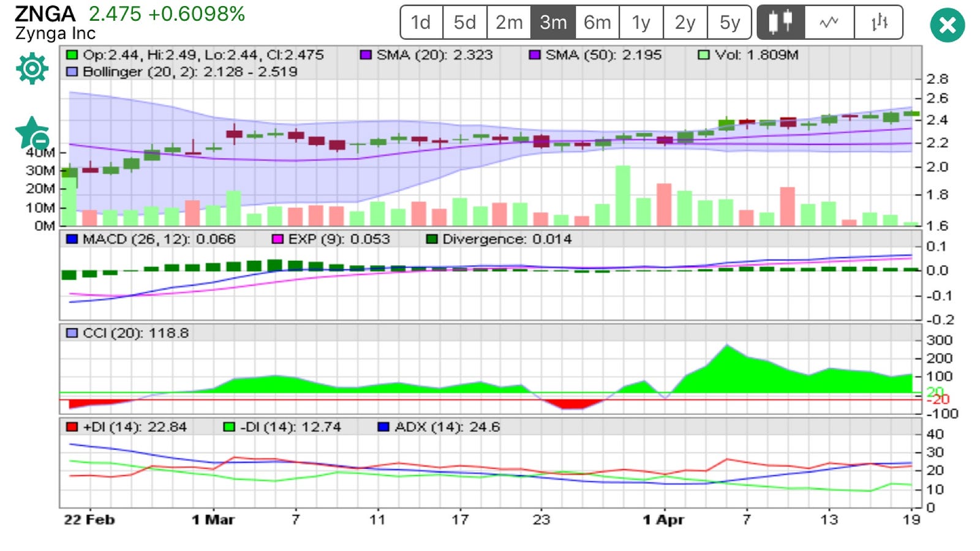This screenshot has width=980, height=551.
Task: Click the EXP (9) magenta swatch
Action: (277, 239)
